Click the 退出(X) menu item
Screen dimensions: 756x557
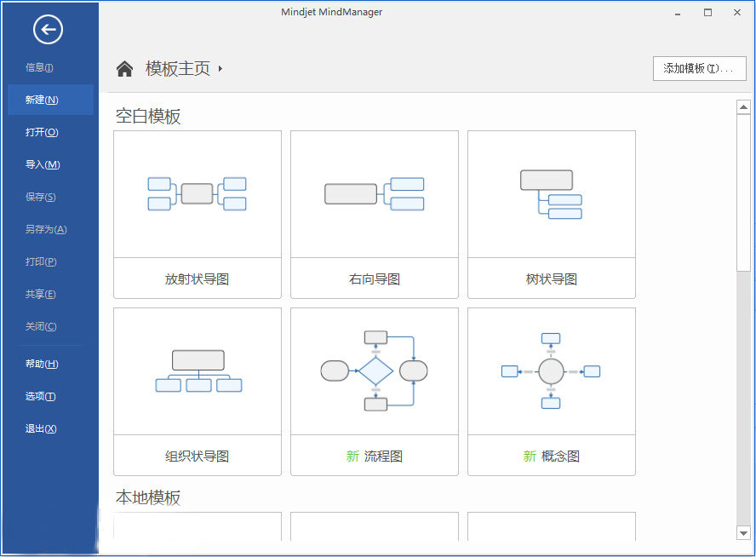click(41, 428)
